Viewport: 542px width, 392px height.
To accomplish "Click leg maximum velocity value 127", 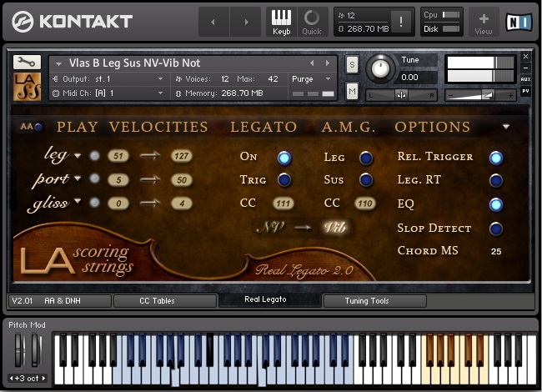I will (182, 156).
